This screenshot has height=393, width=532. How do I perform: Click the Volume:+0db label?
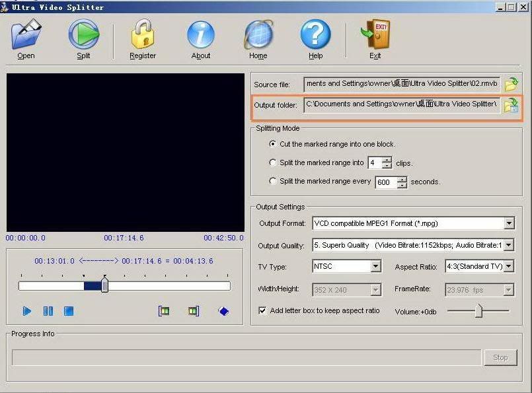click(x=416, y=312)
